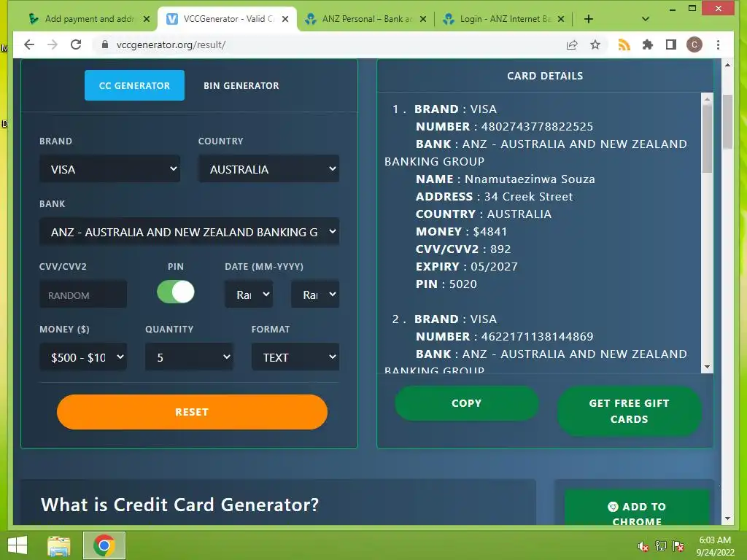This screenshot has height=560, width=747.
Task: Switch to ANZ Personal Bank tab
Action: tap(367, 19)
